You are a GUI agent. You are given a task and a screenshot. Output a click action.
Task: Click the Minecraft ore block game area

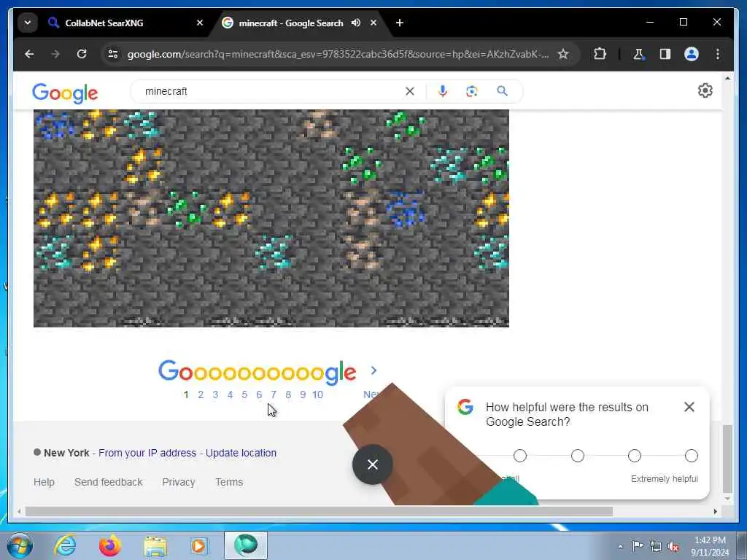pos(271,218)
